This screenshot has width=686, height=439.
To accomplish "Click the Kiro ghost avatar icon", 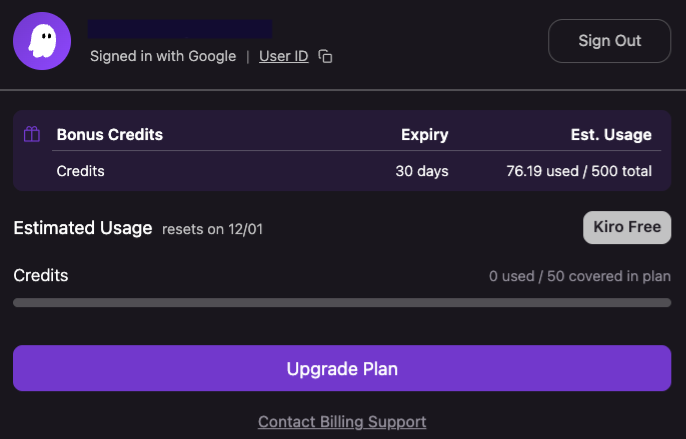I will coord(42,41).
